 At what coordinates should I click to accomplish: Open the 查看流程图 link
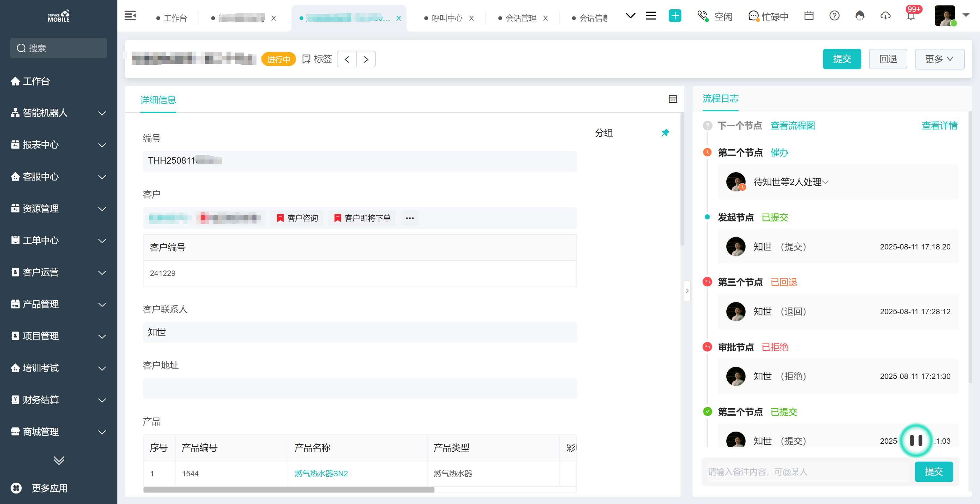tap(792, 126)
